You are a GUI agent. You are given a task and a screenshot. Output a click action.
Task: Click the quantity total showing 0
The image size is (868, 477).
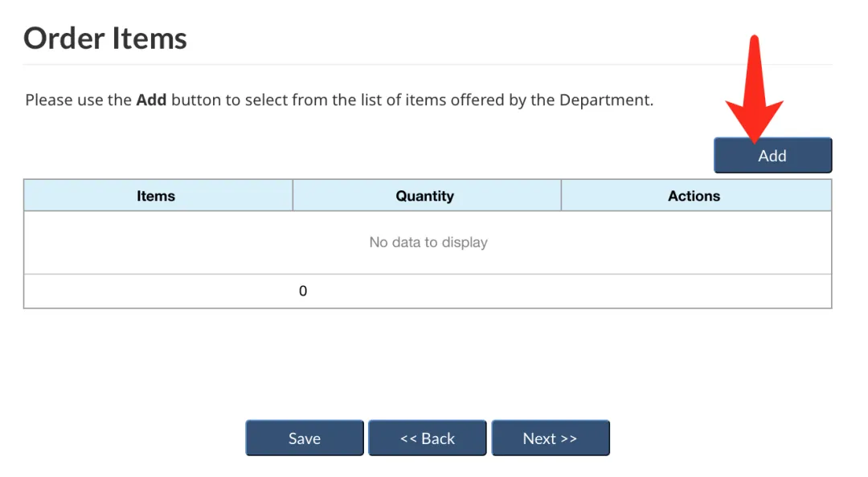[303, 291]
